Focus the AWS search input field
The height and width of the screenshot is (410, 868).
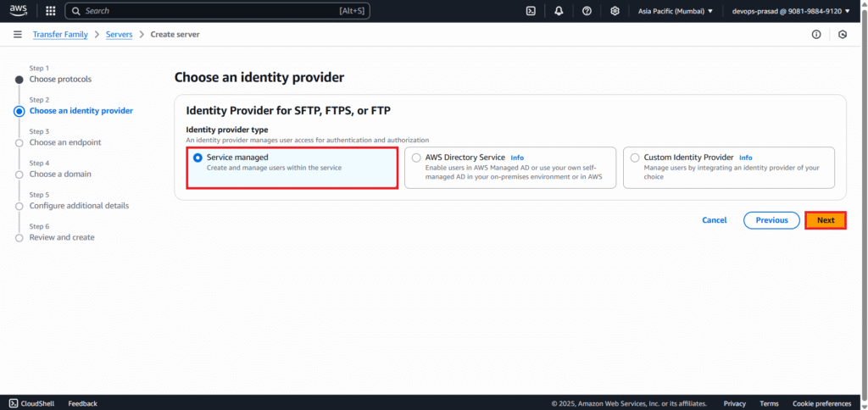click(217, 10)
